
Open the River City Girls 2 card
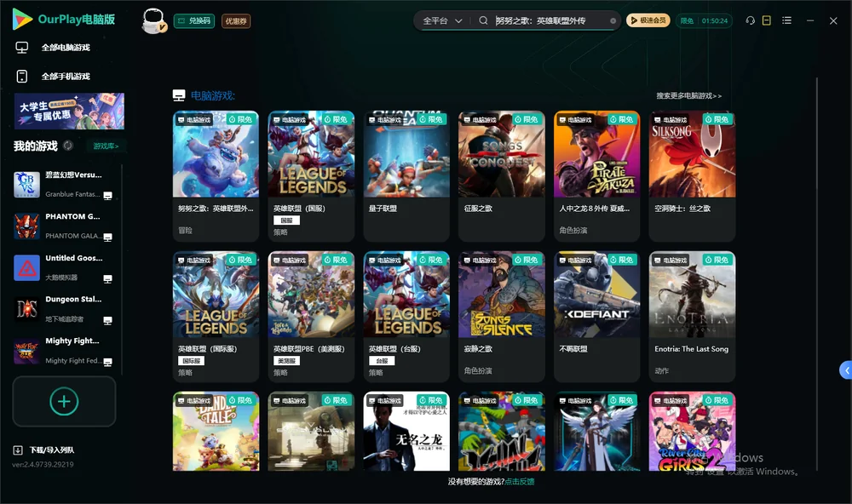[692, 432]
